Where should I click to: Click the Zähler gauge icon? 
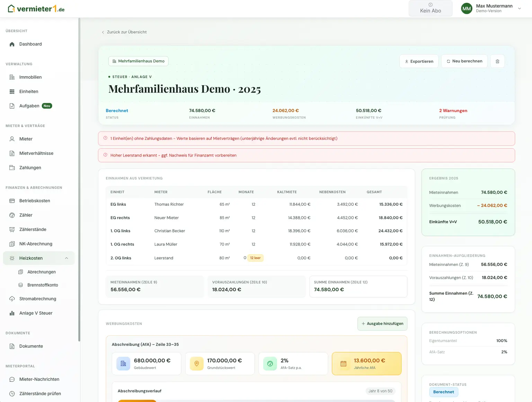(12, 215)
